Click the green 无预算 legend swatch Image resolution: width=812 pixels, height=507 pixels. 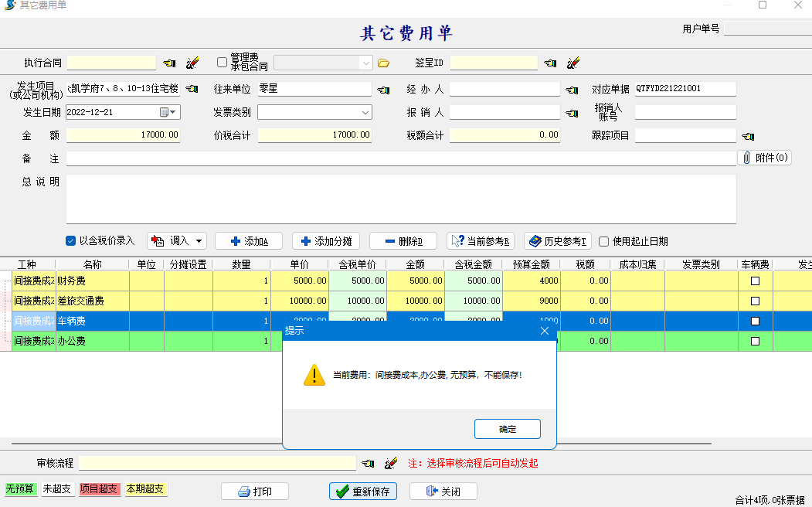(x=21, y=489)
